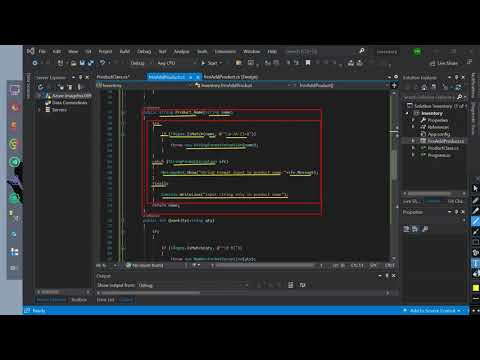Open the Extensions menu
The width and height of the screenshot is (480, 360).
(225, 51)
